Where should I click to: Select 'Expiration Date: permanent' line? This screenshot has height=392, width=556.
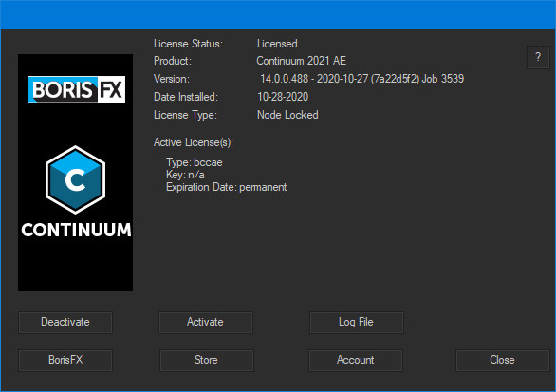(226, 187)
